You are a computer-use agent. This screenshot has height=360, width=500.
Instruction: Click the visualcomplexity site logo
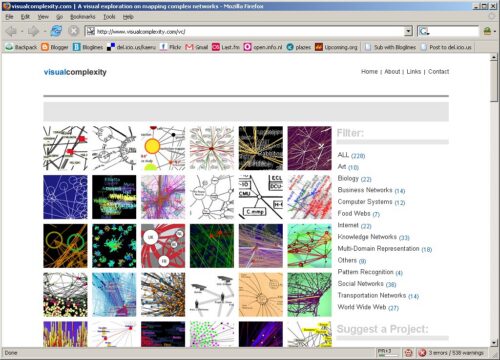tap(75, 72)
